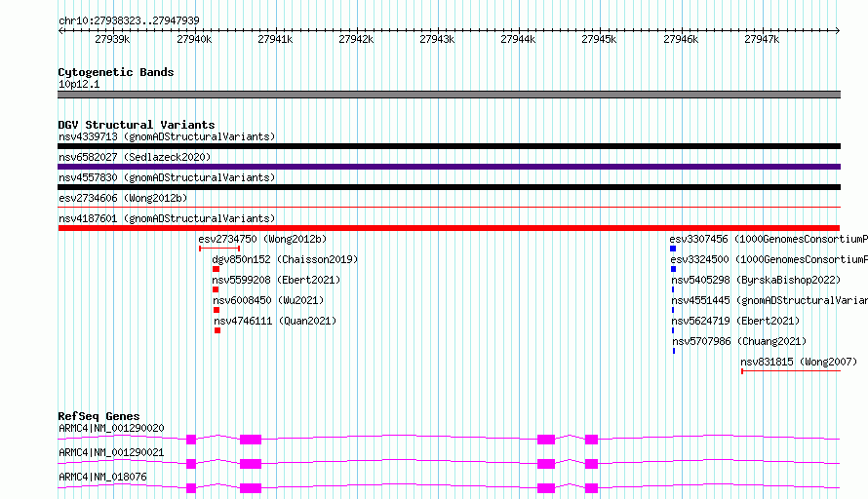Select the nsv6582027 Sedlazeck2020 purple bar

[449, 167]
